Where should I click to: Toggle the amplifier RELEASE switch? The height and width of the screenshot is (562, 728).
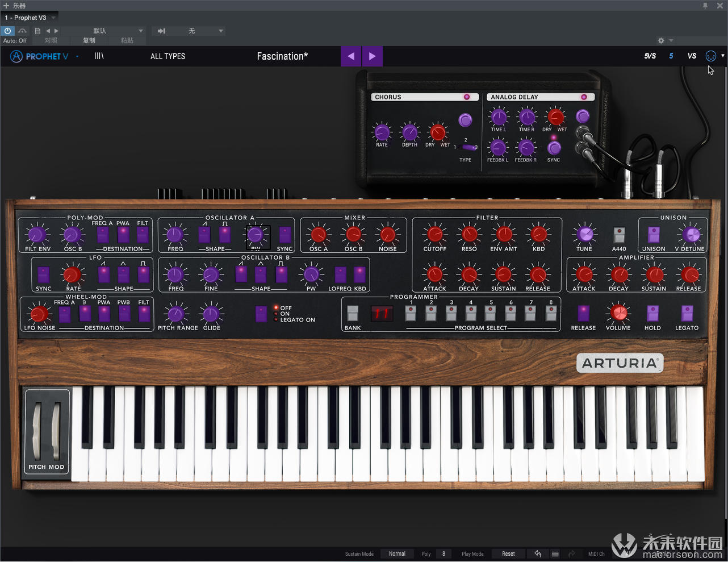[x=583, y=313]
